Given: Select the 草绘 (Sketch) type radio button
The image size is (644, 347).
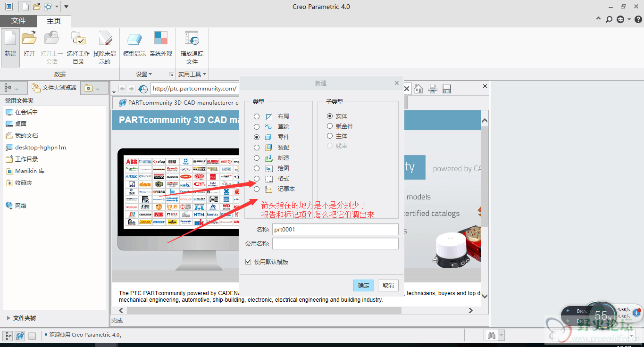Looking at the screenshot, I should pyautogui.click(x=257, y=127).
